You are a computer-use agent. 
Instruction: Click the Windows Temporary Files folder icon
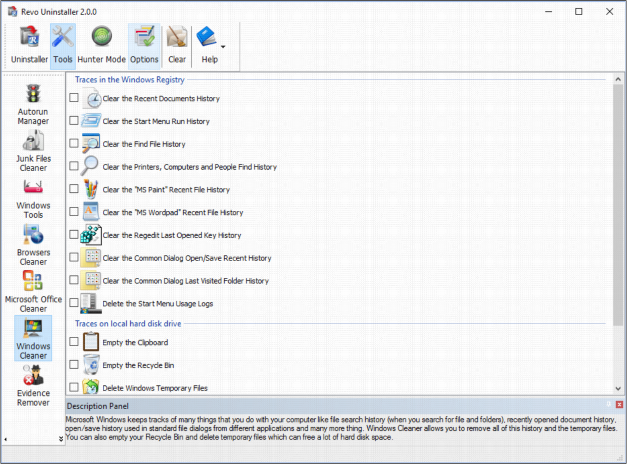click(91, 387)
